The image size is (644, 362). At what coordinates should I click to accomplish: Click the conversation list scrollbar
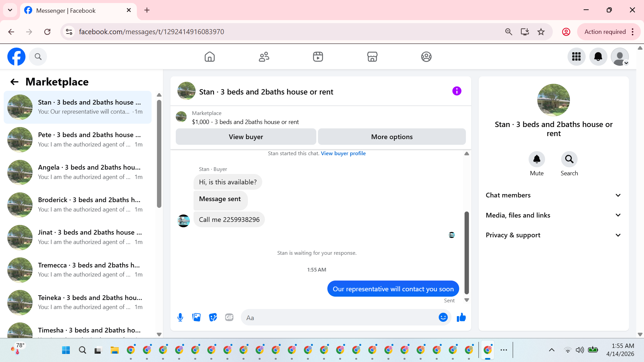pos(159,154)
